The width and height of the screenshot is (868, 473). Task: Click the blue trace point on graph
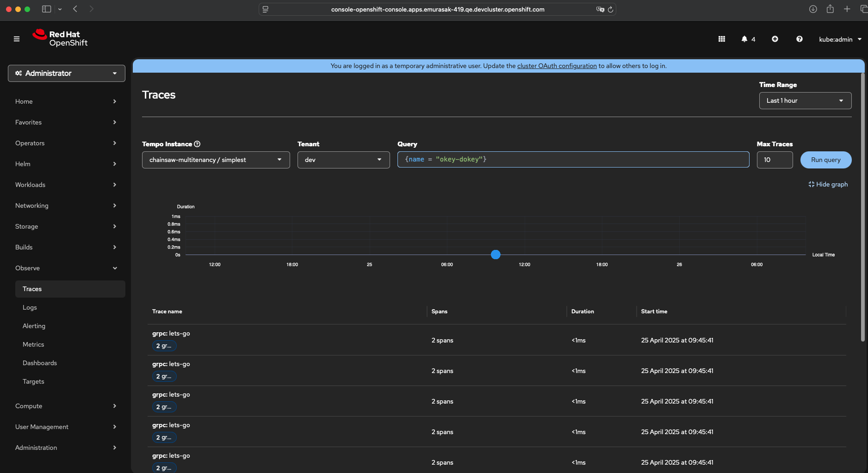[x=496, y=255]
